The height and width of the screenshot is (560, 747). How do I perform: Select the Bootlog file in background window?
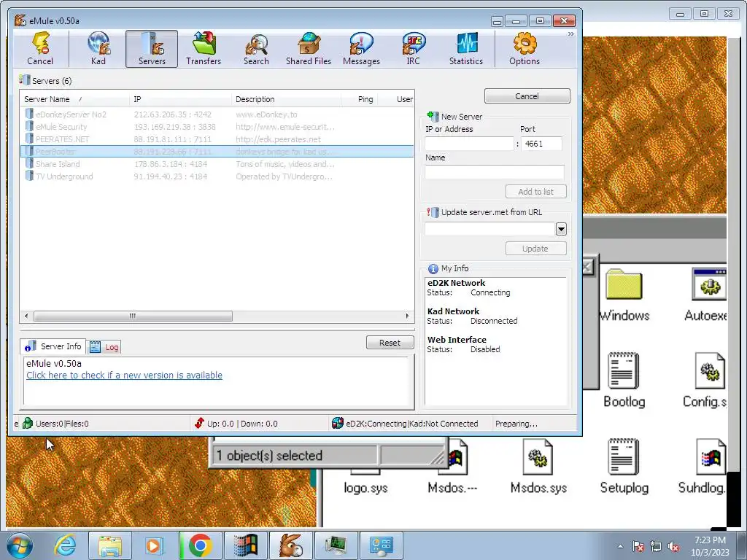point(624,381)
